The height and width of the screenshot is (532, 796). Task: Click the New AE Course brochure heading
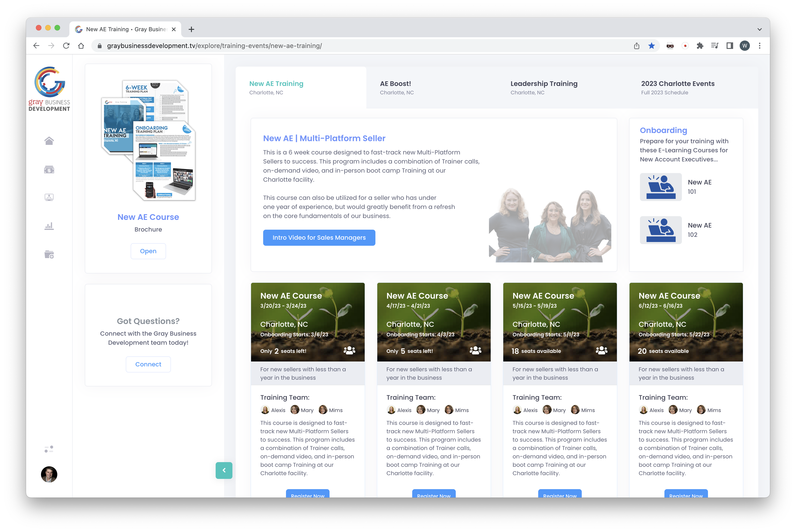tap(148, 217)
